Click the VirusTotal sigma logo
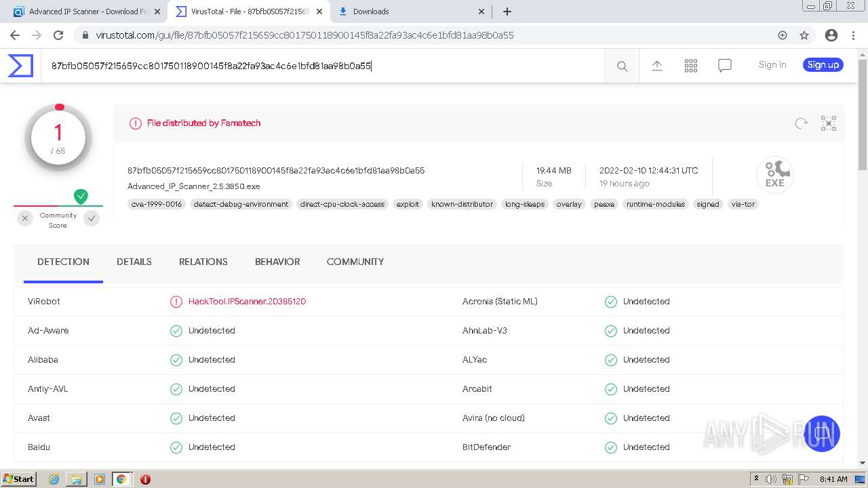This screenshot has width=868, height=488. (20, 66)
